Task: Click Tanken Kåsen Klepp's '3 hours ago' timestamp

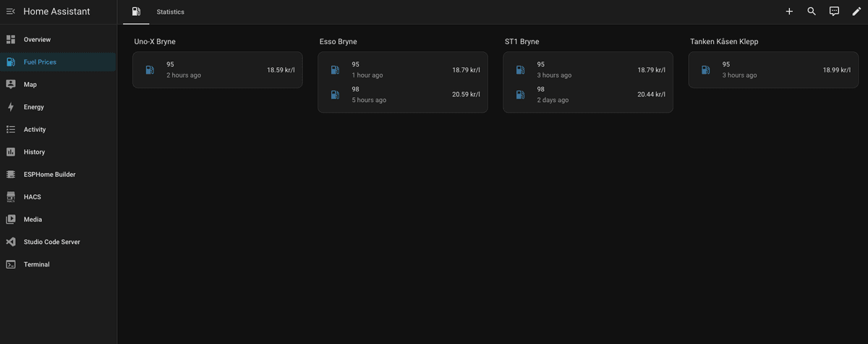Action: [739, 75]
